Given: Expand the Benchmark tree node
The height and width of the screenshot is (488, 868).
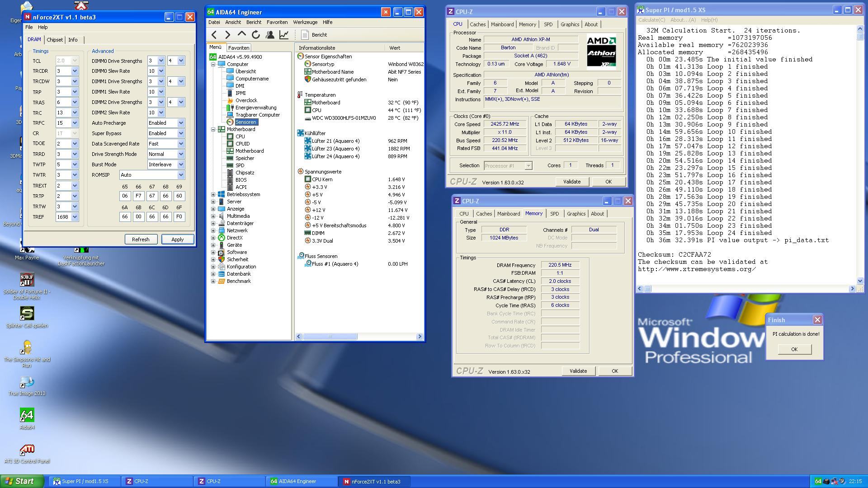Looking at the screenshot, I should [213, 281].
